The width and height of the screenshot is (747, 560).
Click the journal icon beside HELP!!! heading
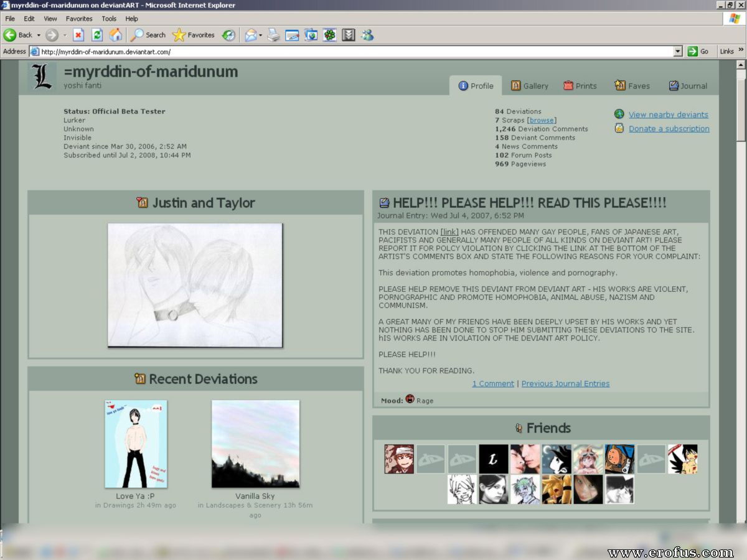tap(384, 202)
